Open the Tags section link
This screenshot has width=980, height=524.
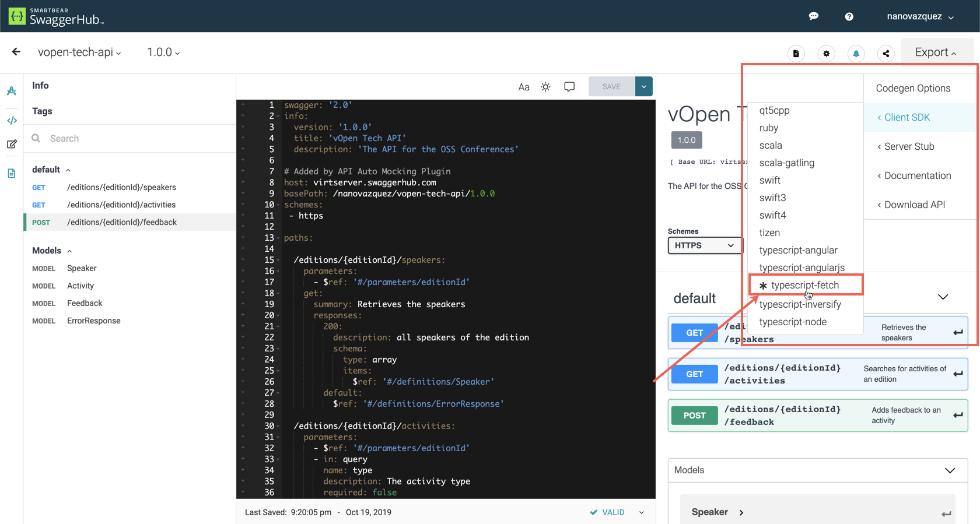tap(42, 111)
